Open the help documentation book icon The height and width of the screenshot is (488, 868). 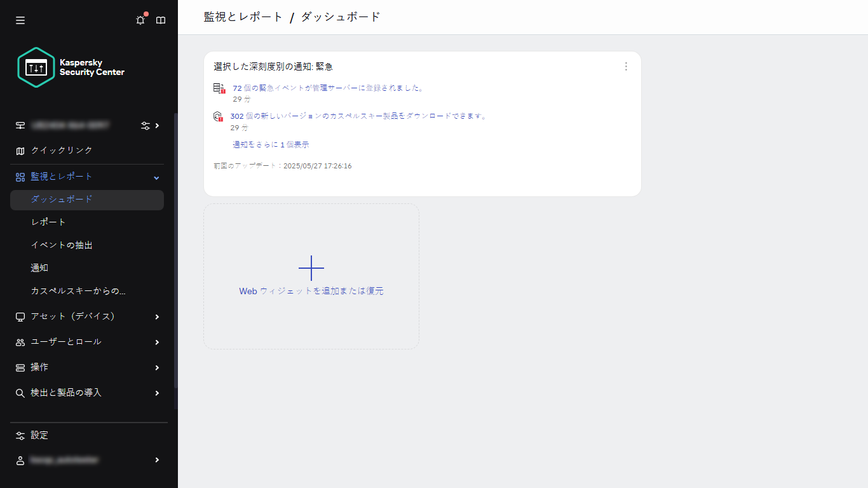161,20
